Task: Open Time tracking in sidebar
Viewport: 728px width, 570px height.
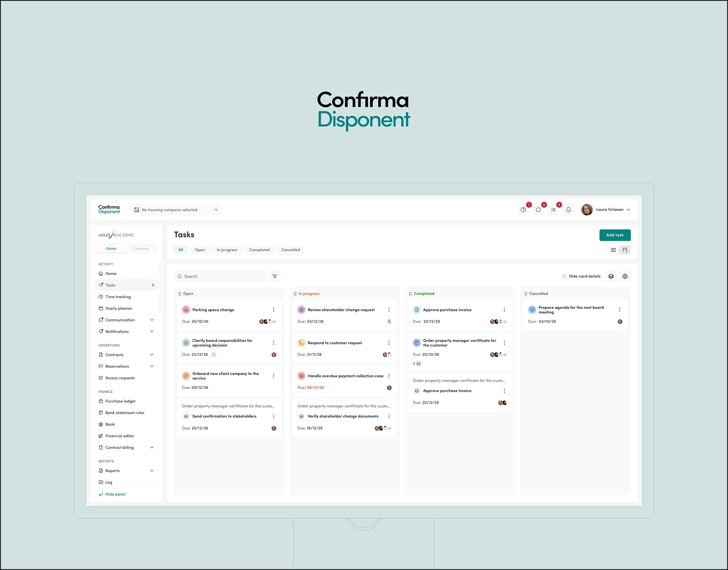Action: 126,297
